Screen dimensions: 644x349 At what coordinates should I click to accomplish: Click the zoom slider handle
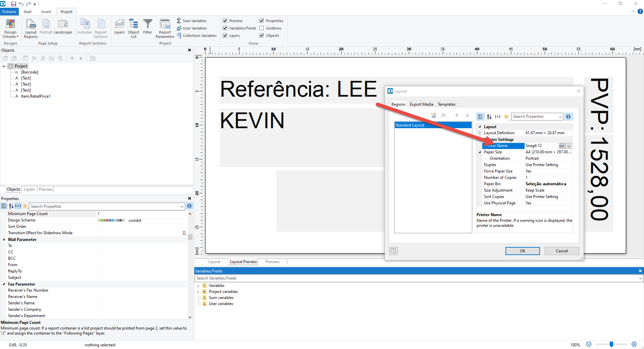(x=611, y=344)
